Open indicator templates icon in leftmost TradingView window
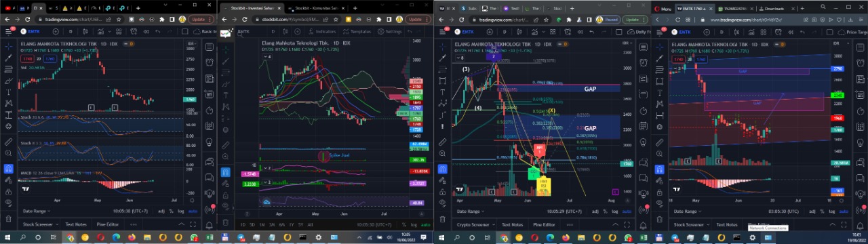The width and height of the screenshot is (868, 244). point(119,31)
